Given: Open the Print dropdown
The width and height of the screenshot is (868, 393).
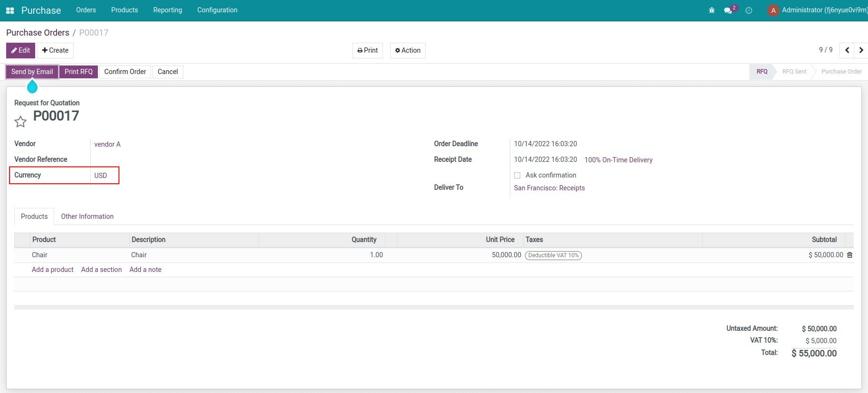Looking at the screenshot, I should (x=368, y=50).
